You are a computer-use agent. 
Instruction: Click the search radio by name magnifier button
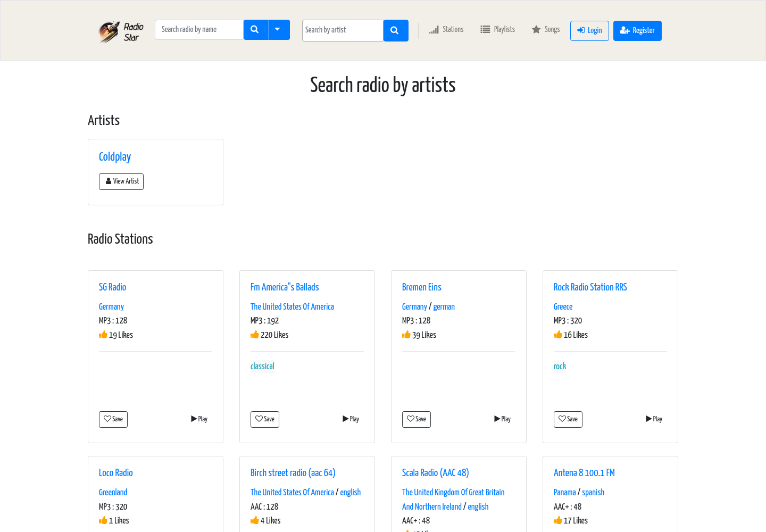point(255,30)
